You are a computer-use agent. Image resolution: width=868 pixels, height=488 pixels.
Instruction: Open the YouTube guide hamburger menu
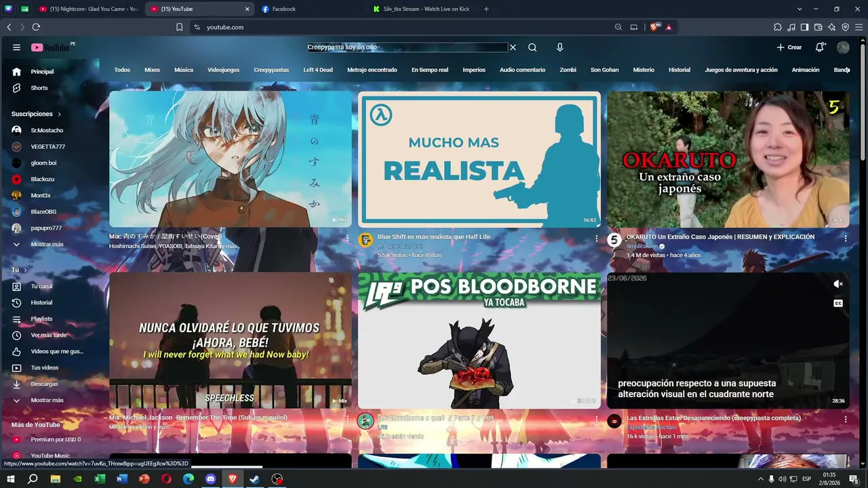point(16,47)
